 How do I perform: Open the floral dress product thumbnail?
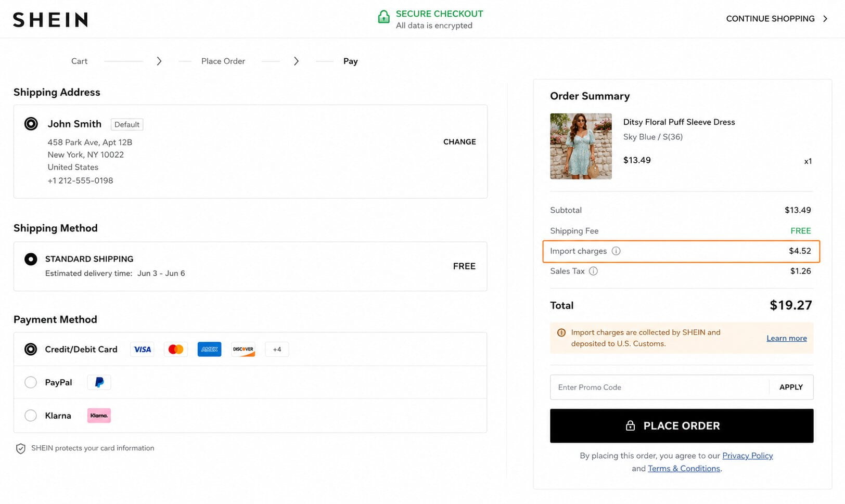[581, 146]
